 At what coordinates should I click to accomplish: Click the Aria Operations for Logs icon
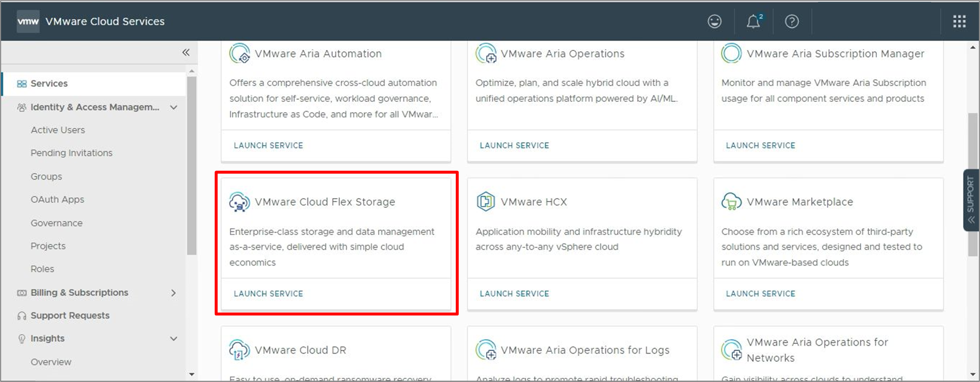click(x=486, y=350)
